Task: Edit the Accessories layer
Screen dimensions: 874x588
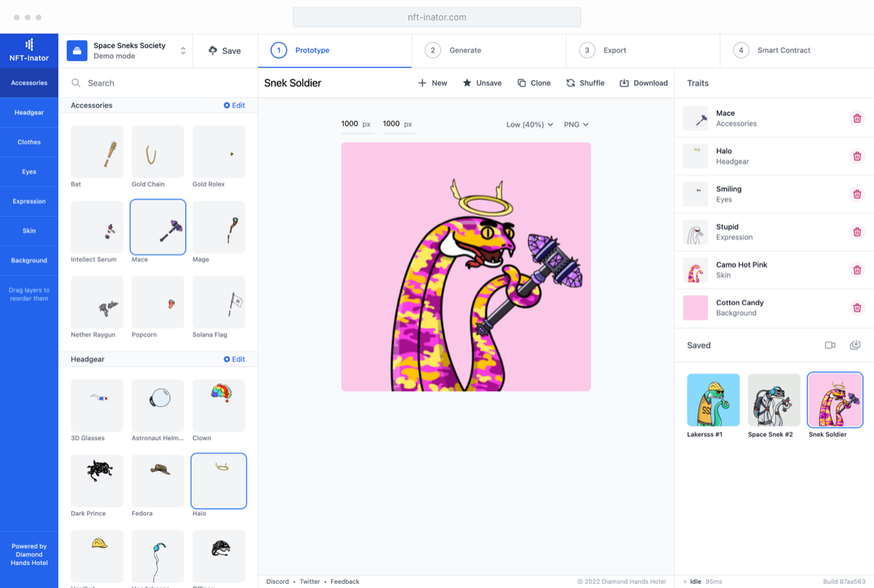Action: point(234,106)
